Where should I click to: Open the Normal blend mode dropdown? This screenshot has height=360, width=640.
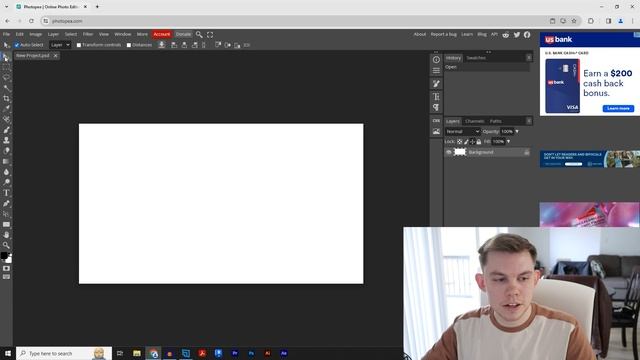[462, 131]
